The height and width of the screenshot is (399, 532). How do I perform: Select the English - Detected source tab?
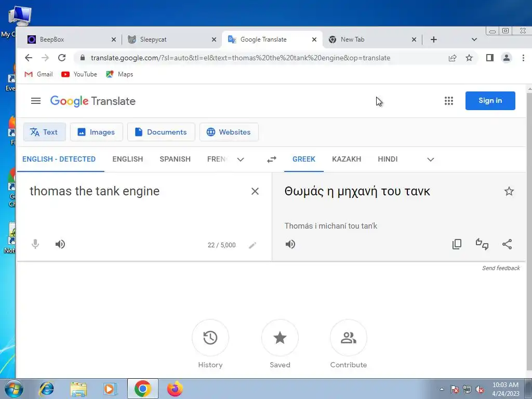coord(59,159)
